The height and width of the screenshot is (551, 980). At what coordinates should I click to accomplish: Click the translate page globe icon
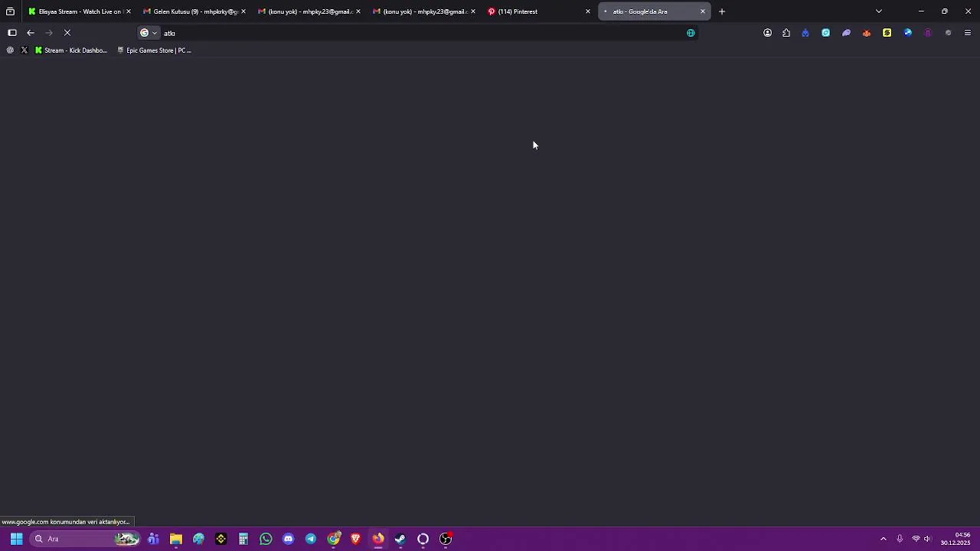691,33
